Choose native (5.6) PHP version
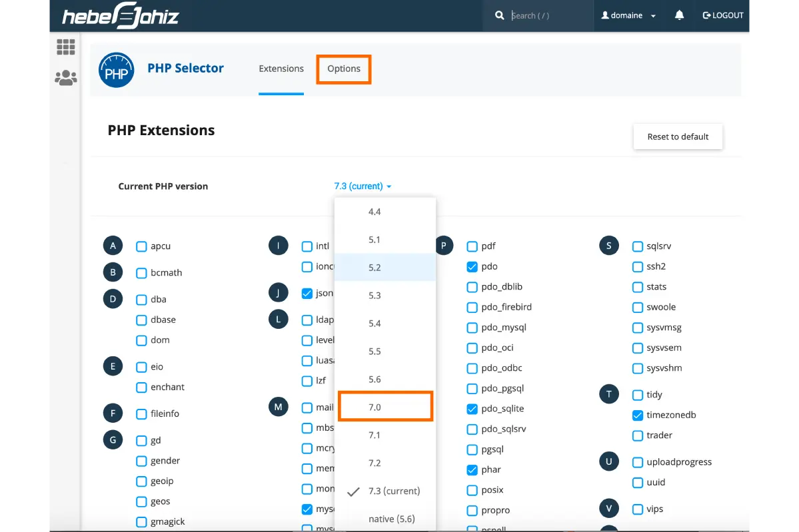Viewport: 799px width, 532px height. 391,519
